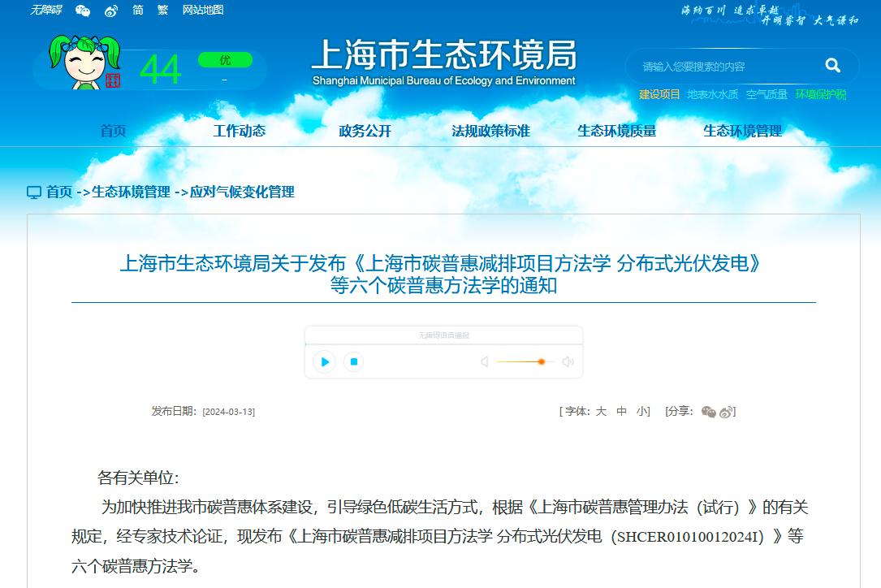Click the 地表水水质 quick link
This screenshot has width=881, height=588.
click(x=713, y=94)
